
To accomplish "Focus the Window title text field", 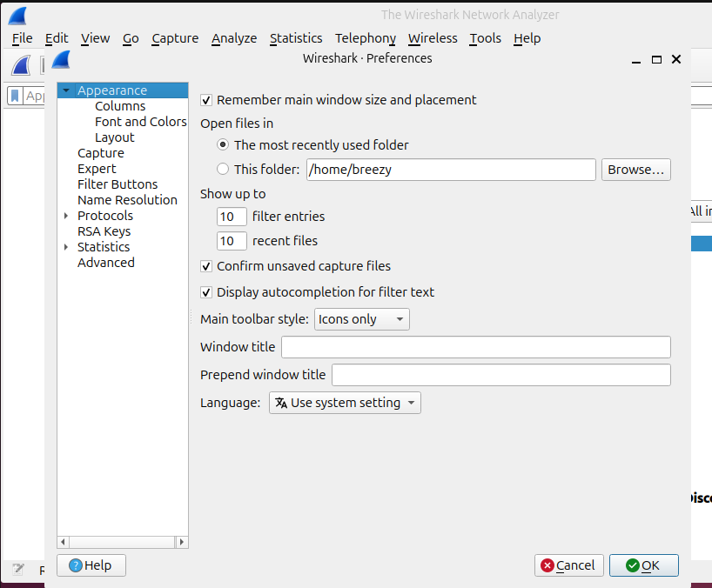I will point(476,347).
